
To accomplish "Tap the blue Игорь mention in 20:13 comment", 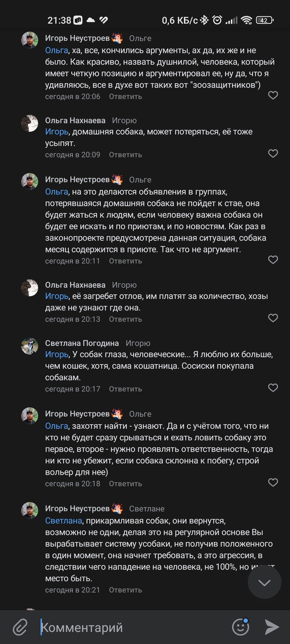I will (56, 296).
